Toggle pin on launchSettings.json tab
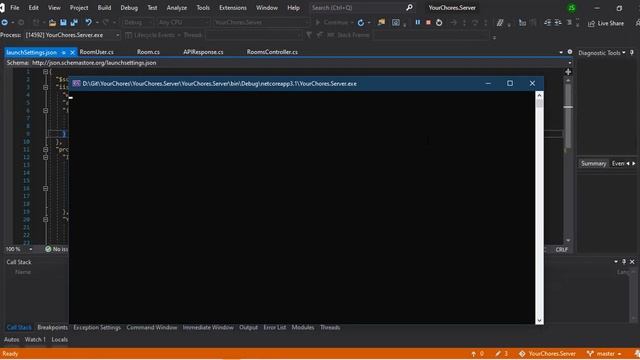640x360 pixels. [64, 53]
